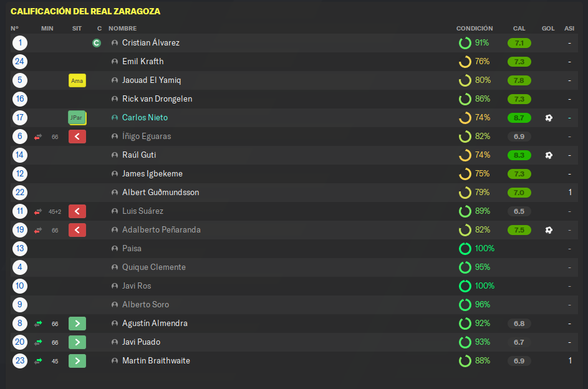Click the 8.7 rating badge for Carlos Nieto
Viewport: 588px width, 389px height.
(519, 118)
